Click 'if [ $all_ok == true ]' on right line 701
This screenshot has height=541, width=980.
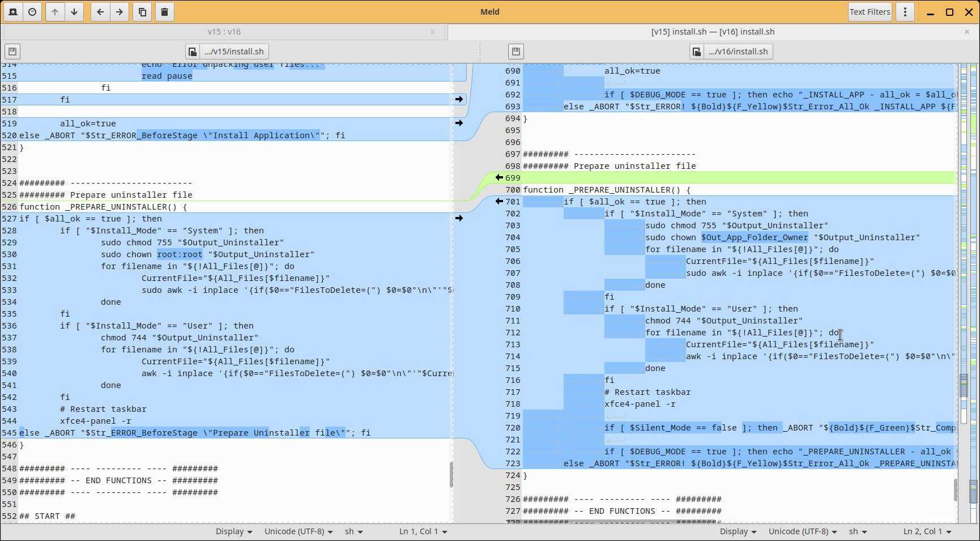click(620, 202)
